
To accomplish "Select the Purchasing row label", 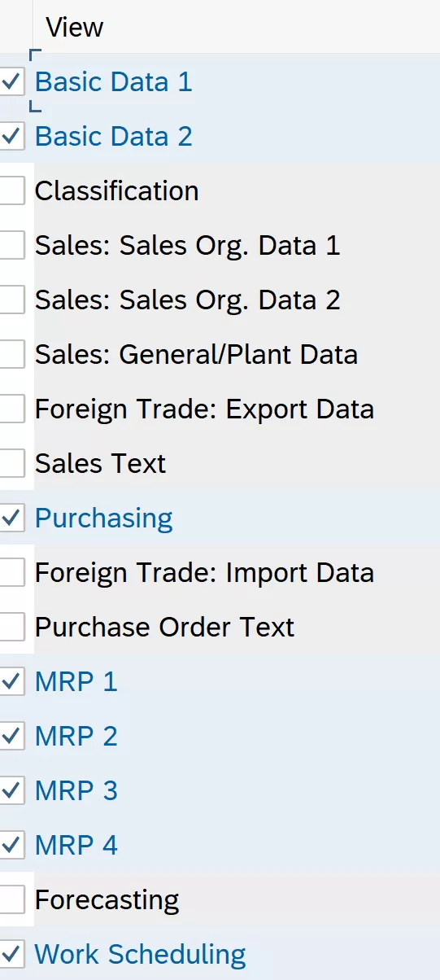I will coord(104,518).
